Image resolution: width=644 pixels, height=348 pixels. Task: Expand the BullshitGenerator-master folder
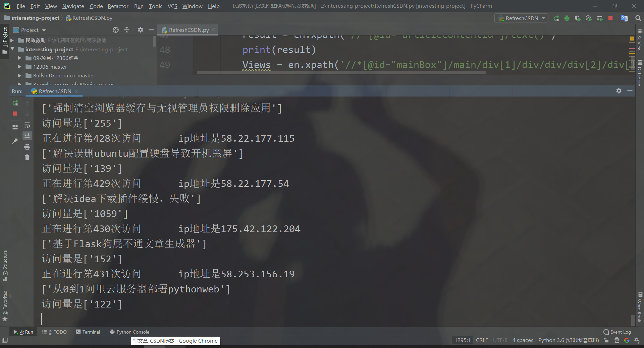(x=20, y=75)
